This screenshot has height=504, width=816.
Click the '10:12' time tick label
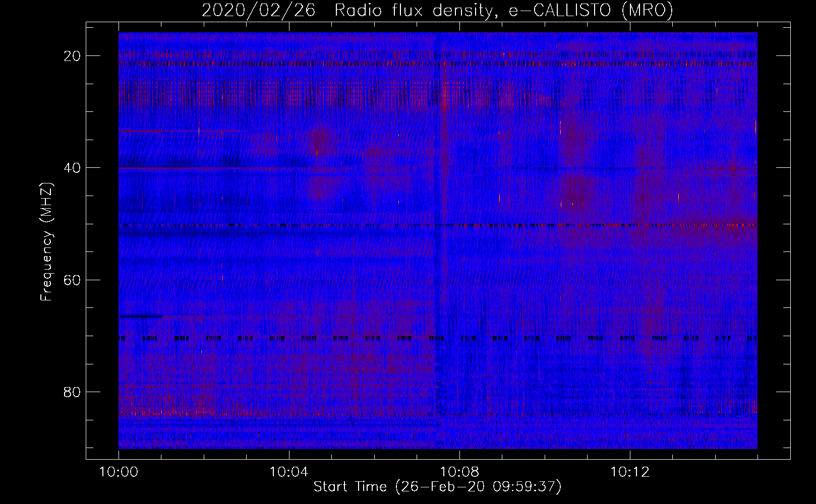[x=629, y=472]
